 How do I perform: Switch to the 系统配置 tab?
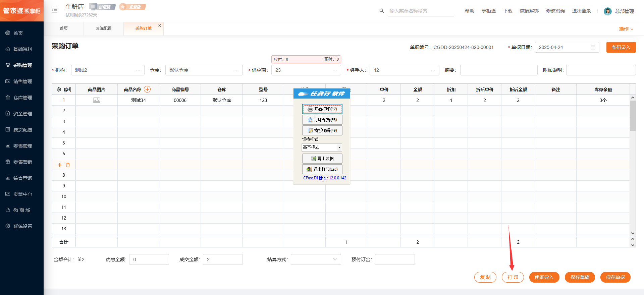(104, 28)
